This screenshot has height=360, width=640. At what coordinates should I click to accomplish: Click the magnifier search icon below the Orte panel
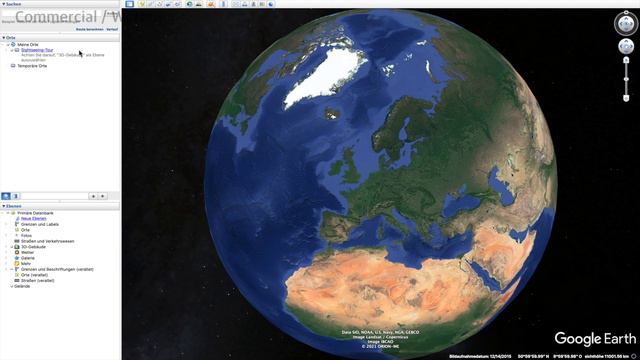click(6, 196)
